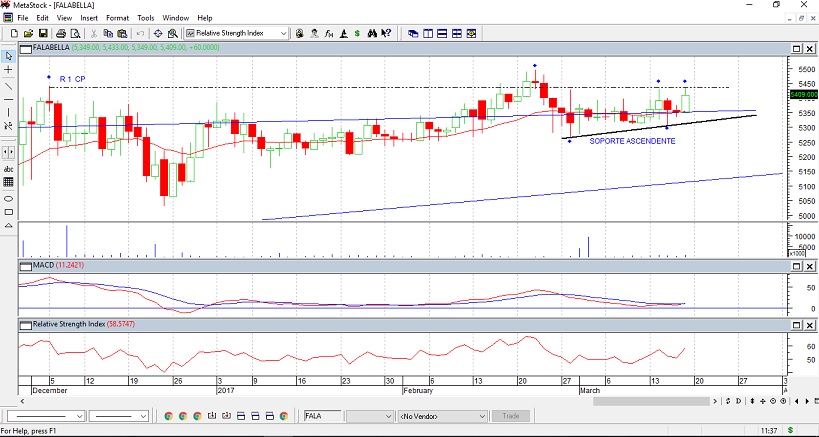
Task: Select the trendline drawing tool
Action: point(9,85)
